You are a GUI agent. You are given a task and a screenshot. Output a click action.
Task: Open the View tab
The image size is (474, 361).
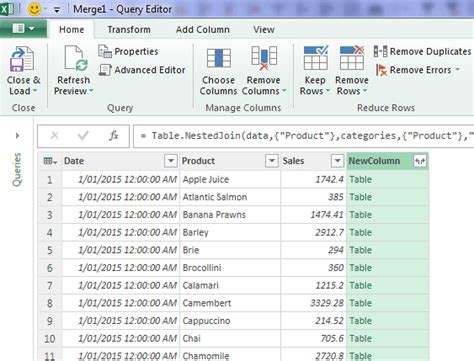pos(264,30)
